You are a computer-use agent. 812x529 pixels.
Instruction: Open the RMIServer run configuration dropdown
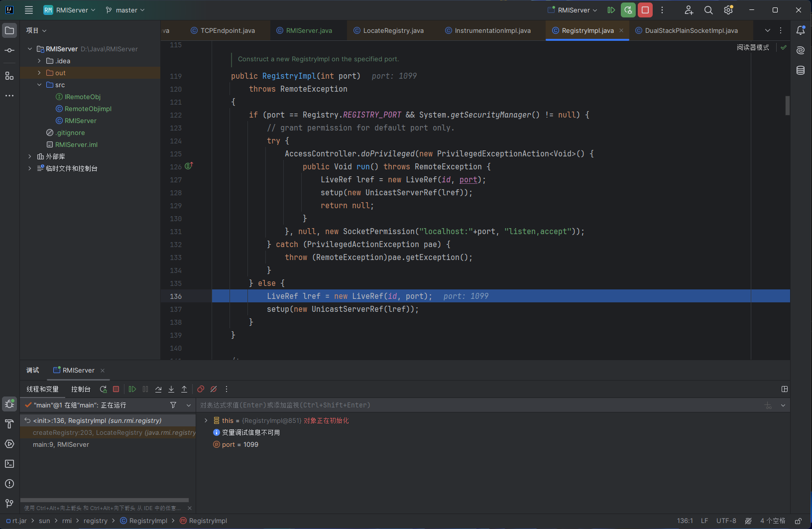point(573,10)
